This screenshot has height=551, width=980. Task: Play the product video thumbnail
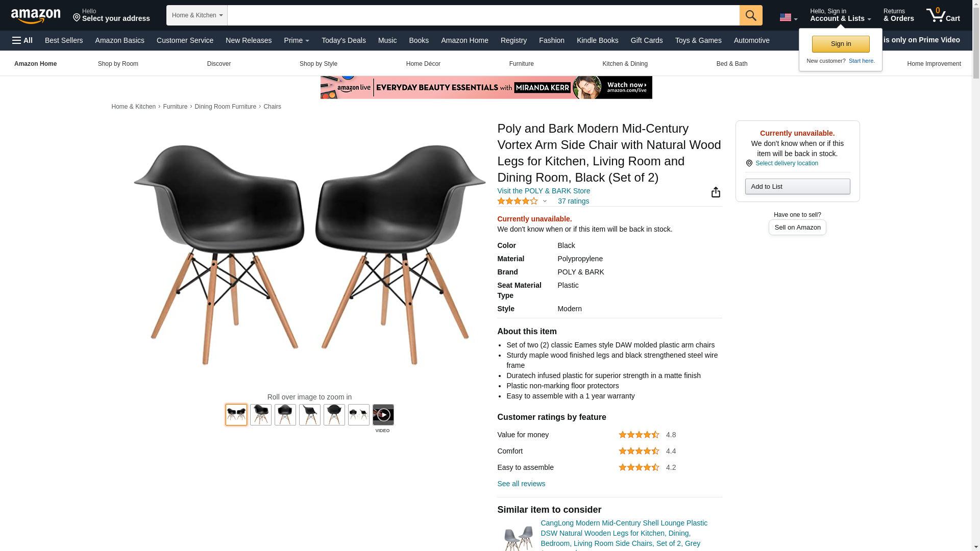[383, 415]
